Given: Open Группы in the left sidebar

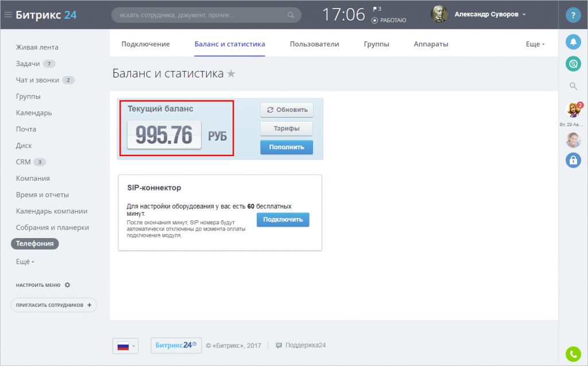Looking at the screenshot, I should point(28,96).
